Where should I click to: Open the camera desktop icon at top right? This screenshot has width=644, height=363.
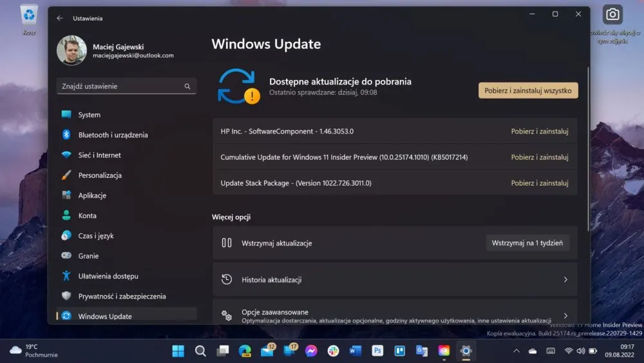click(x=612, y=14)
